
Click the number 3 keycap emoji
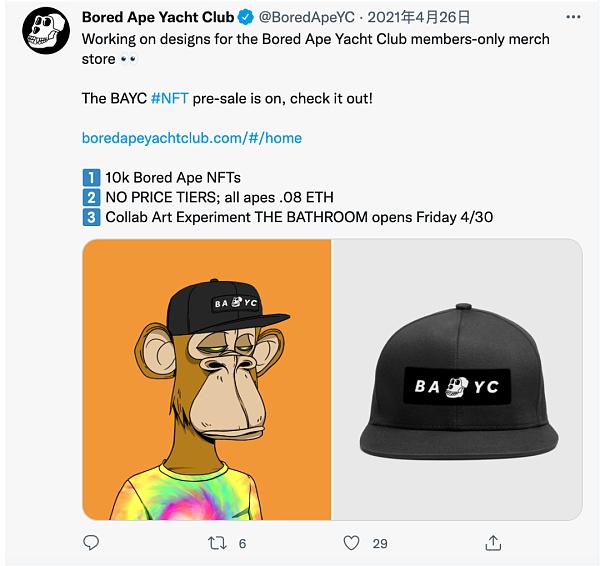point(91,218)
